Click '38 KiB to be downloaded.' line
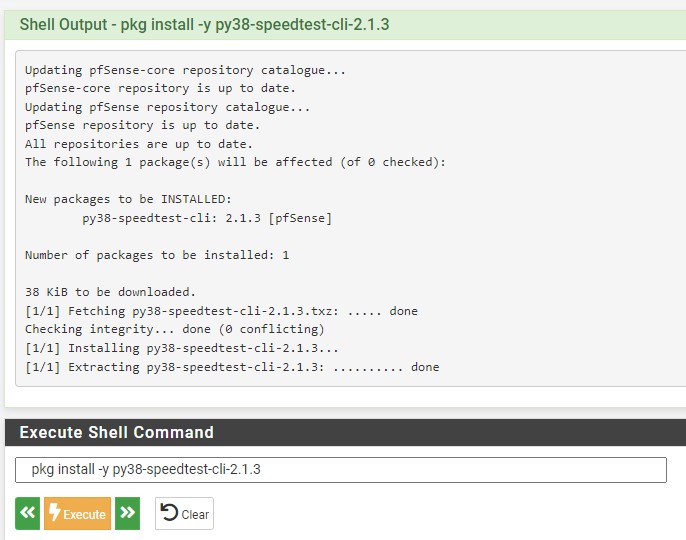686x540 pixels. [110, 292]
